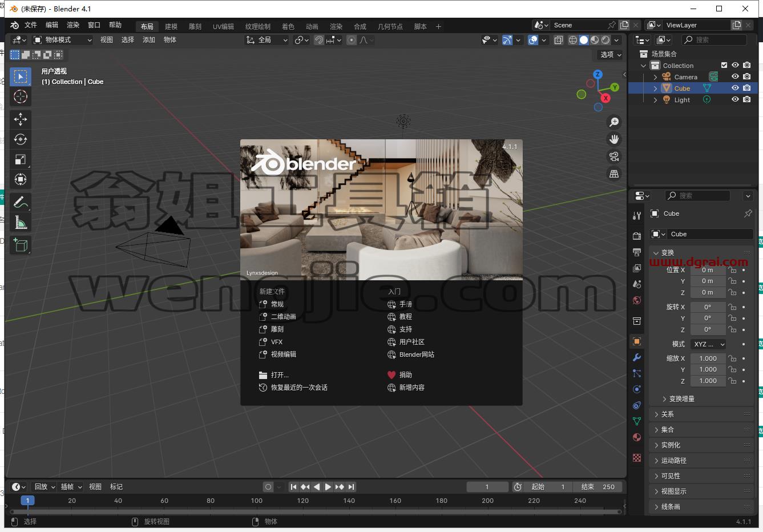Open the File menu
The width and height of the screenshot is (763, 532).
click(31, 25)
